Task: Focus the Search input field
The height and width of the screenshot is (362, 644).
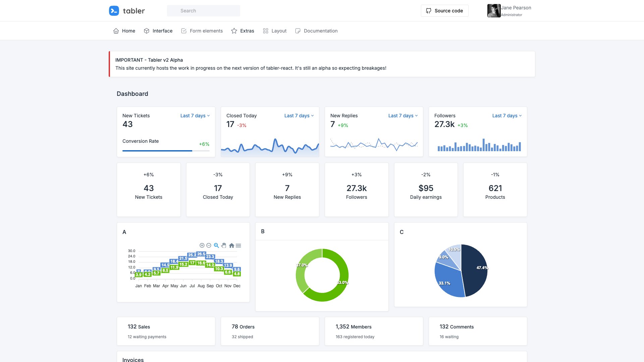Action: point(204,11)
